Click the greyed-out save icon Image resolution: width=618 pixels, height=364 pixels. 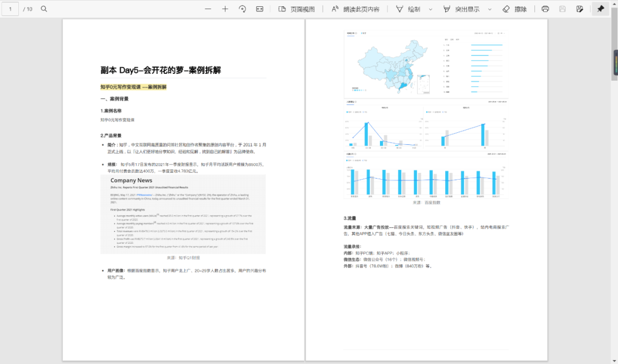coord(562,9)
